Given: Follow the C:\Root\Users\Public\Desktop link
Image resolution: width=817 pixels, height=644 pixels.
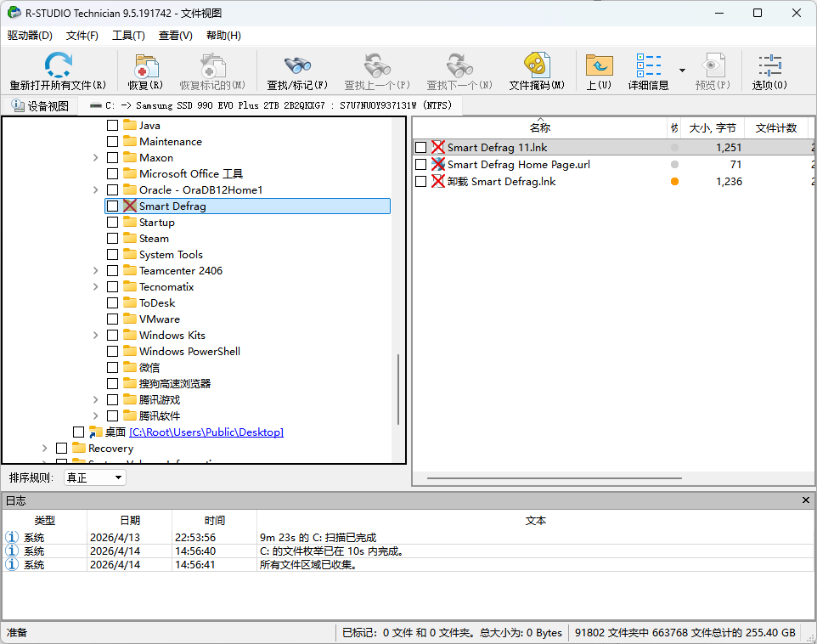Looking at the screenshot, I should pos(206,432).
